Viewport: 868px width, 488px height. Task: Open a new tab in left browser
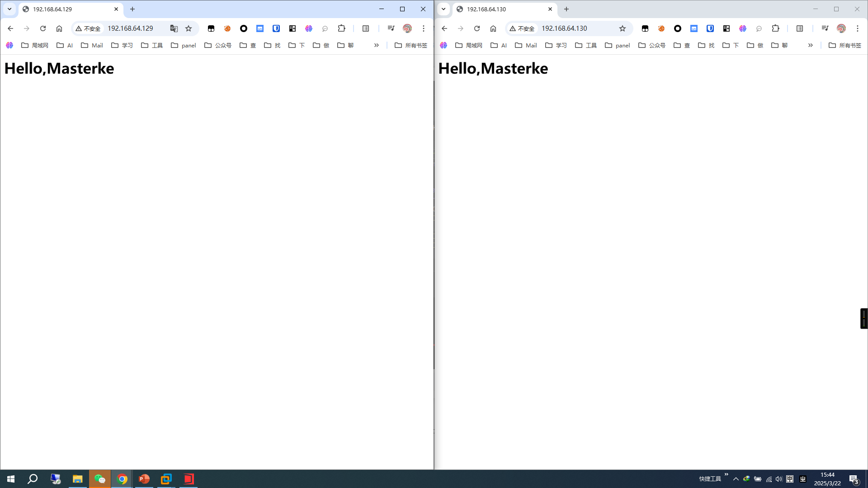(x=132, y=9)
